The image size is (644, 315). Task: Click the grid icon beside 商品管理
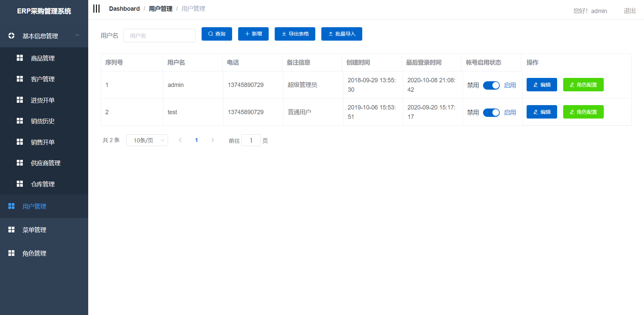click(20, 58)
